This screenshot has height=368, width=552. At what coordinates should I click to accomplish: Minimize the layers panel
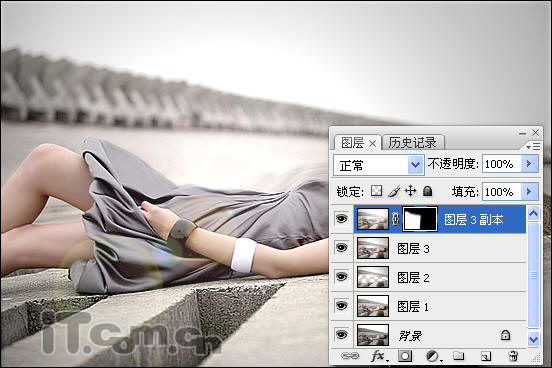tap(522, 133)
